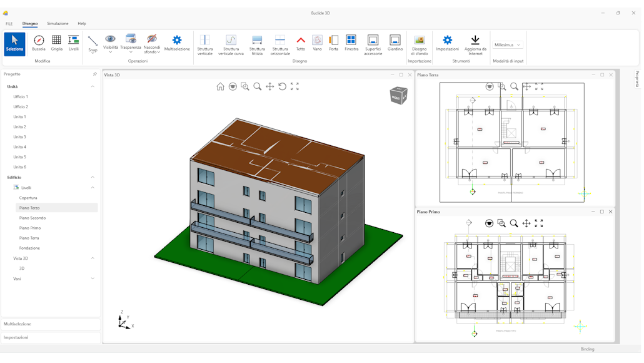Open the Proprietà side tab

pyautogui.click(x=637, y=78)
